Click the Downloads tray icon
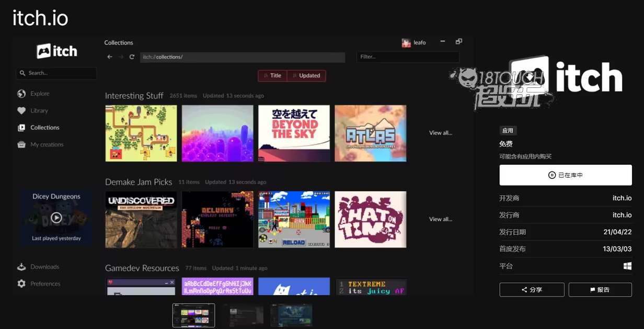 (x=21, y=267)
